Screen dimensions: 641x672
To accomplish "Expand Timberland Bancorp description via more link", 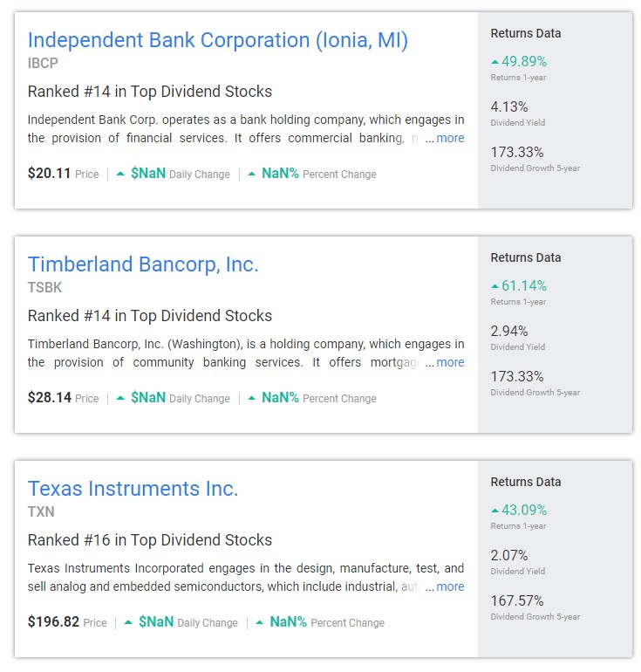I will [450, 362].
